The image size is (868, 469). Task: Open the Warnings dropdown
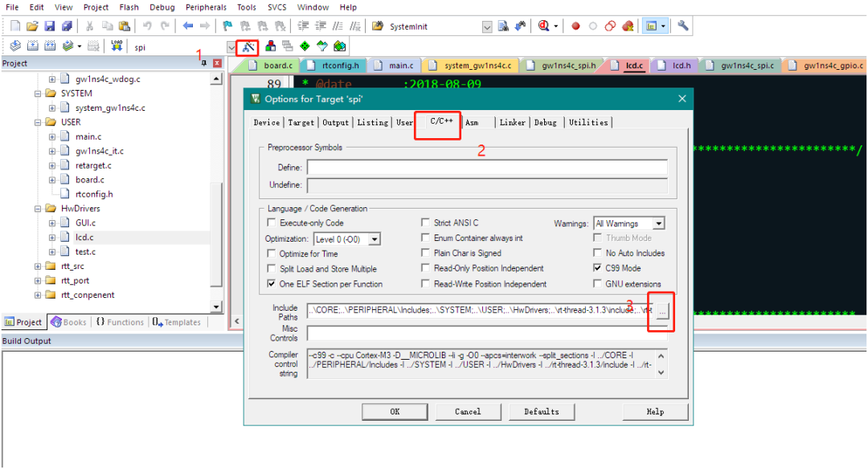tap(658, 223)
